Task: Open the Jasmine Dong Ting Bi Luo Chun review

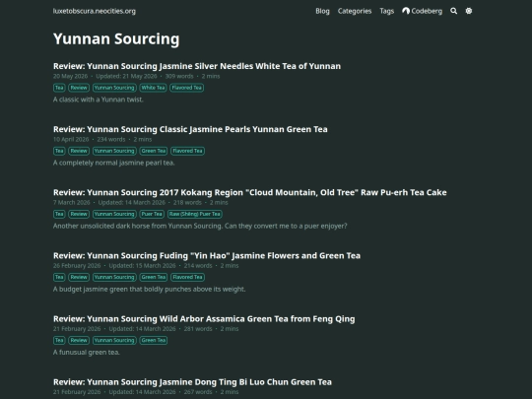Action: tap(192, 381)
